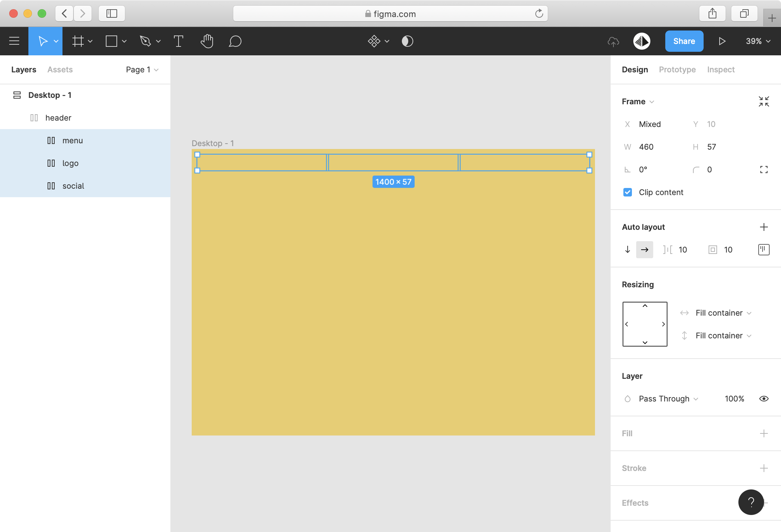The image size is (781, 532).
Task: Select the social layer
Action: [x=85, y=186]
